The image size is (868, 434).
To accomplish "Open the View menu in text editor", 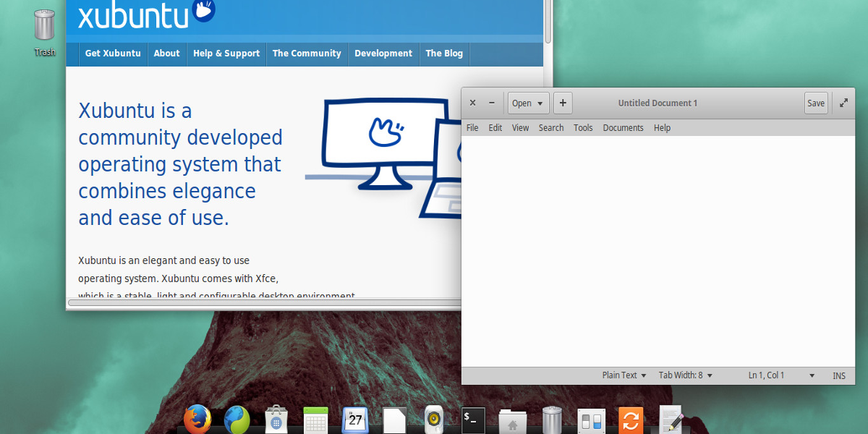I will tap(521, 128).
